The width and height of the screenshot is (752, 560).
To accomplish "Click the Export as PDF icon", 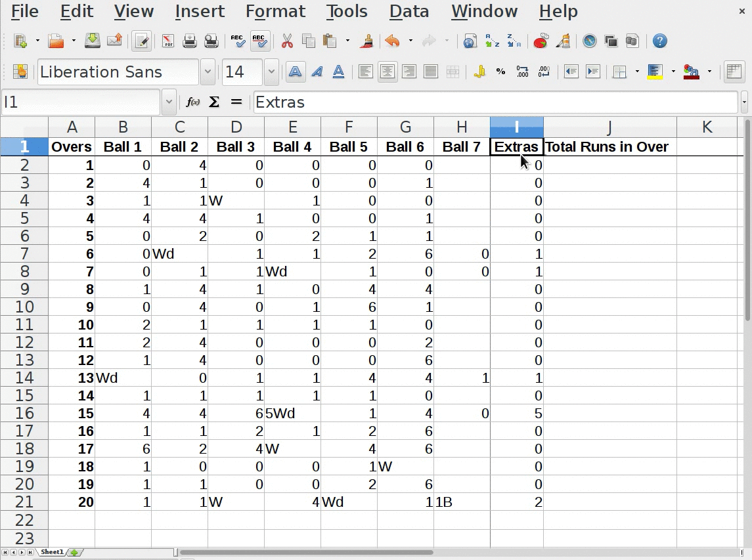I will (x=168, y=41).
